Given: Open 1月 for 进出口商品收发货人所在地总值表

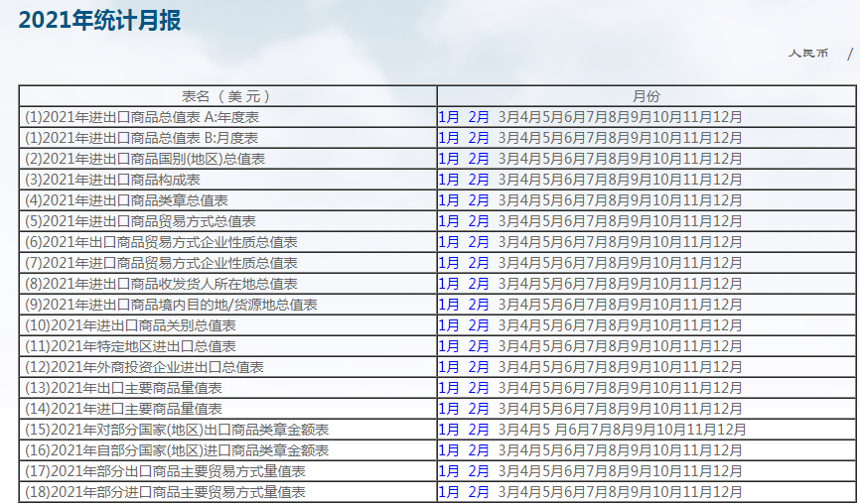Looking at the screenshot, I should (449, 284).
